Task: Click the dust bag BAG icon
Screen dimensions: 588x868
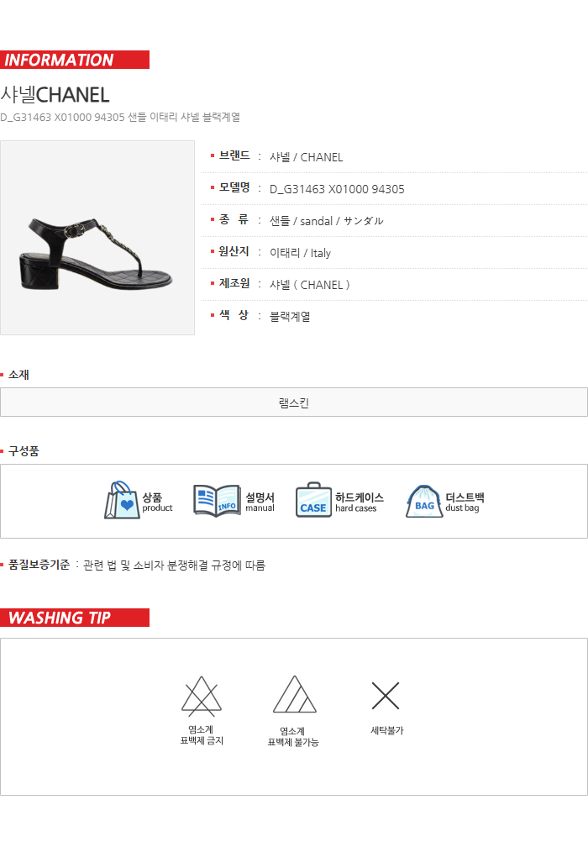Action: [424, 502]
